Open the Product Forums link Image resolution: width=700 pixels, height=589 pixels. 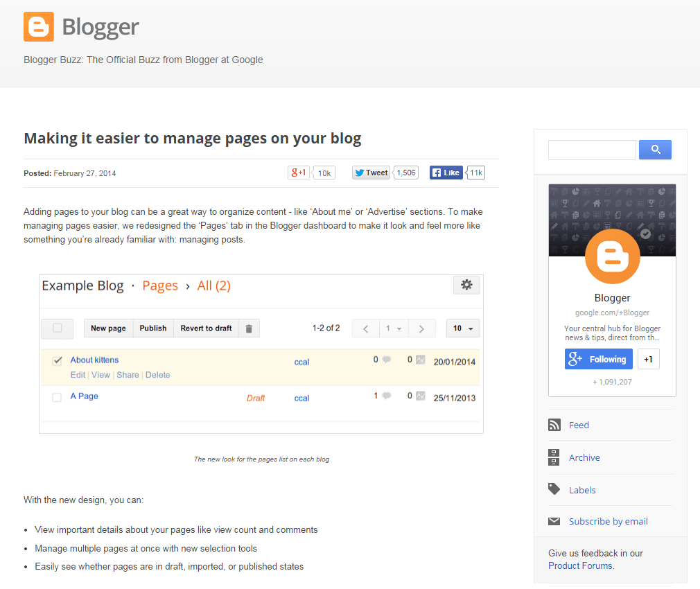pyautogui.click(x=581, y=566)
